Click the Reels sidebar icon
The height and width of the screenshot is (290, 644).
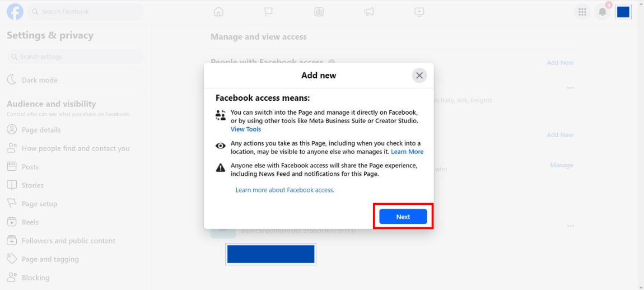pyautogui.click(x=12, y=222)
